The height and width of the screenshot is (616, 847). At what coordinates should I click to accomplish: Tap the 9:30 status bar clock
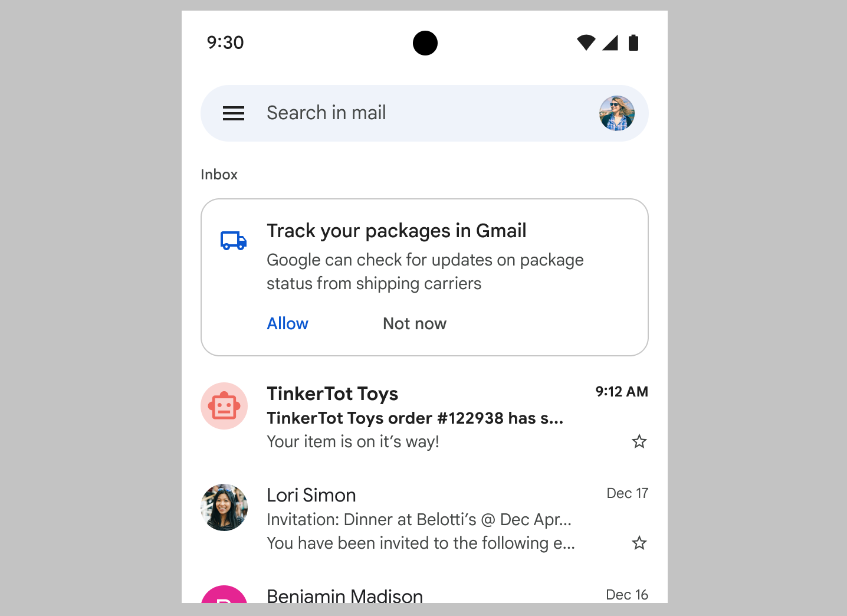click(x=225, y=42)
